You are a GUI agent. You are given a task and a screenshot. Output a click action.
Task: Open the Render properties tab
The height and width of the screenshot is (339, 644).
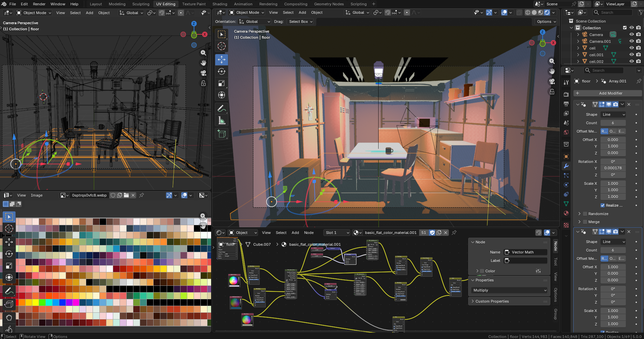tap(566, 95)
